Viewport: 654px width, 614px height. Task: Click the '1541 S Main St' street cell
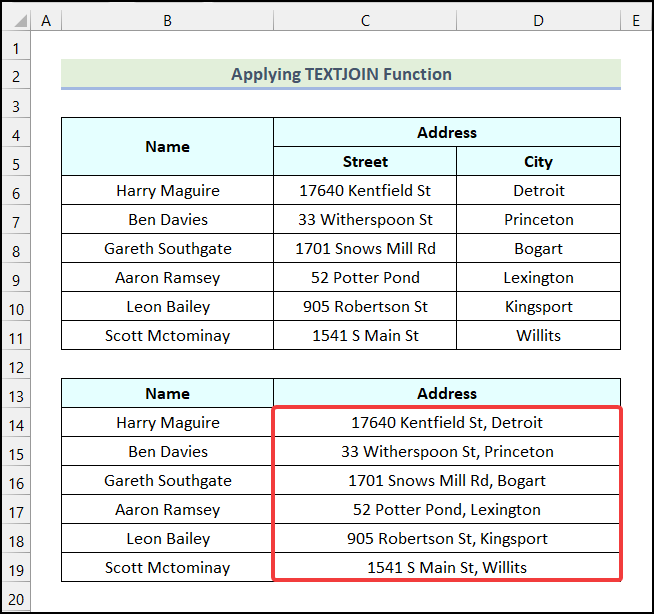365,335
